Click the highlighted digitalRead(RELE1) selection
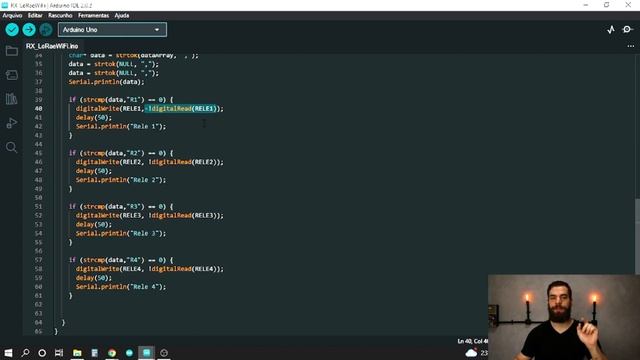The height and width of the screenshot is (360, 640). coord(181,109)
